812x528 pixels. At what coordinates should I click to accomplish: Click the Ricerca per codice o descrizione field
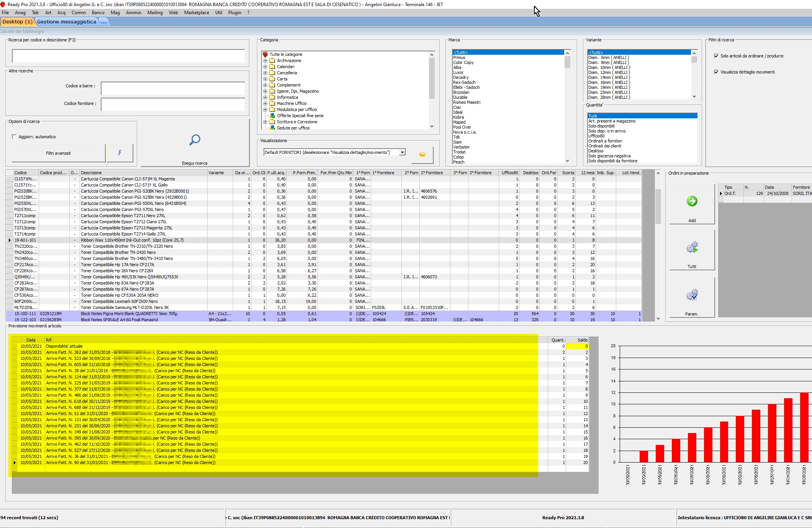point(128,56)
